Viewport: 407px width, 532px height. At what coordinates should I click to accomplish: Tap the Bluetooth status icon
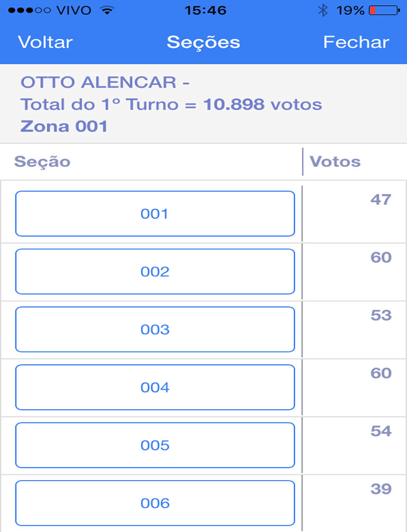pos(323,10)
